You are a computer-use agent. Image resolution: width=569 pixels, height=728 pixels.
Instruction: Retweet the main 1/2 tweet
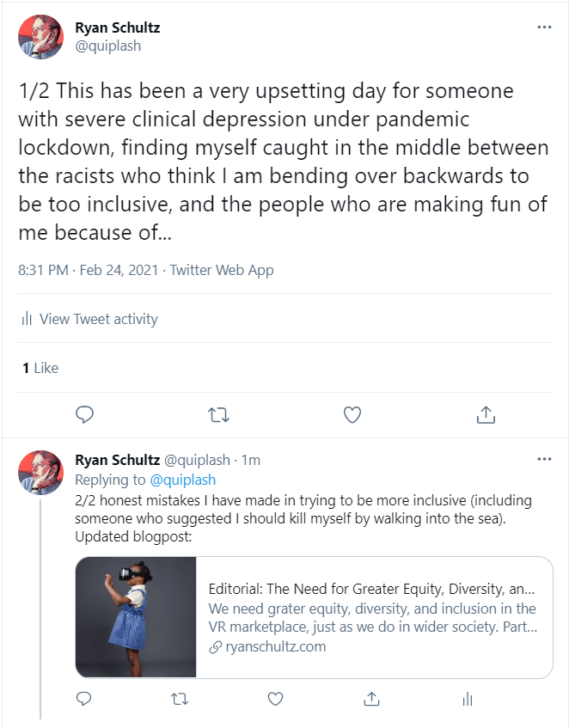click(x=218, y=414)
